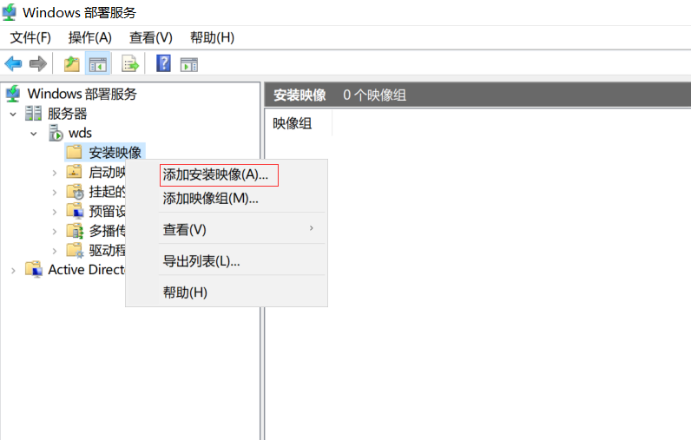The width and height of the screenshot is (691, 440).
Task: Click the Active Directory folder icon
Action: pos(33,269)
